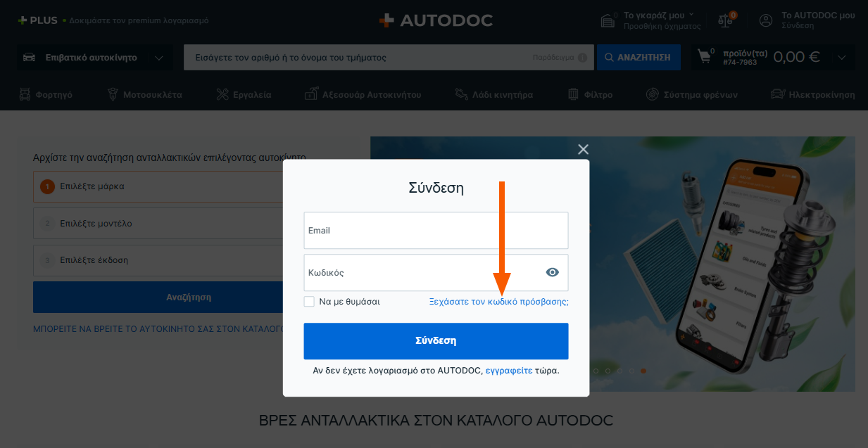Check the Να με θυμάσαι checkbox

(309, 302)
